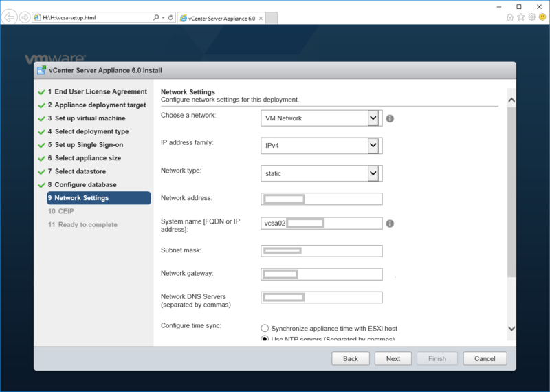550x392 pixels.
Task: Click the Next button
Action: (x=393, y=359)
